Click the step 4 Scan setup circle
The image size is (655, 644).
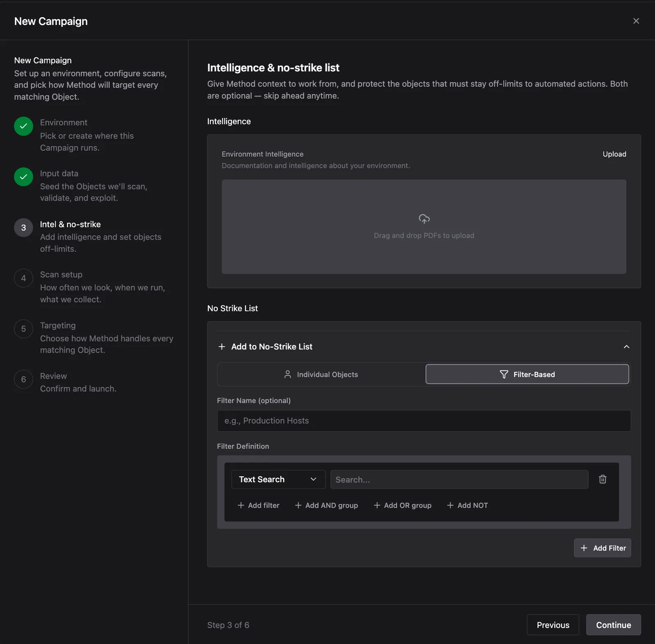23,278
